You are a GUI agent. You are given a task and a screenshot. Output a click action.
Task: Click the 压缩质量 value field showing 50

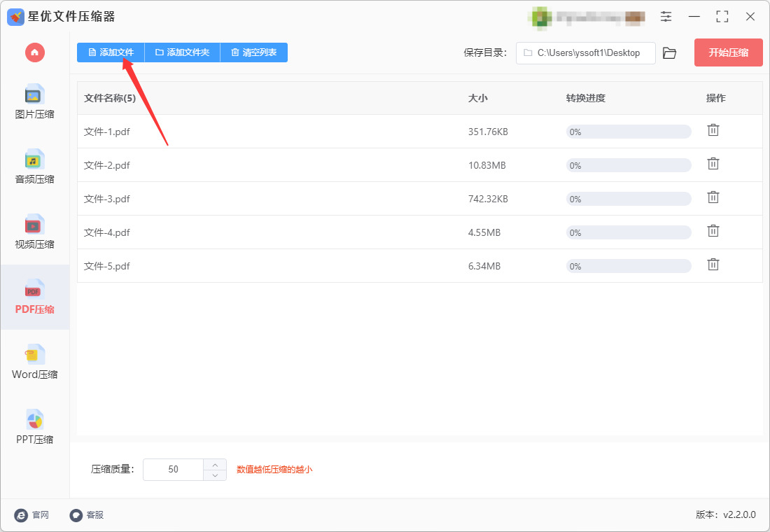(x=174, y=470)
